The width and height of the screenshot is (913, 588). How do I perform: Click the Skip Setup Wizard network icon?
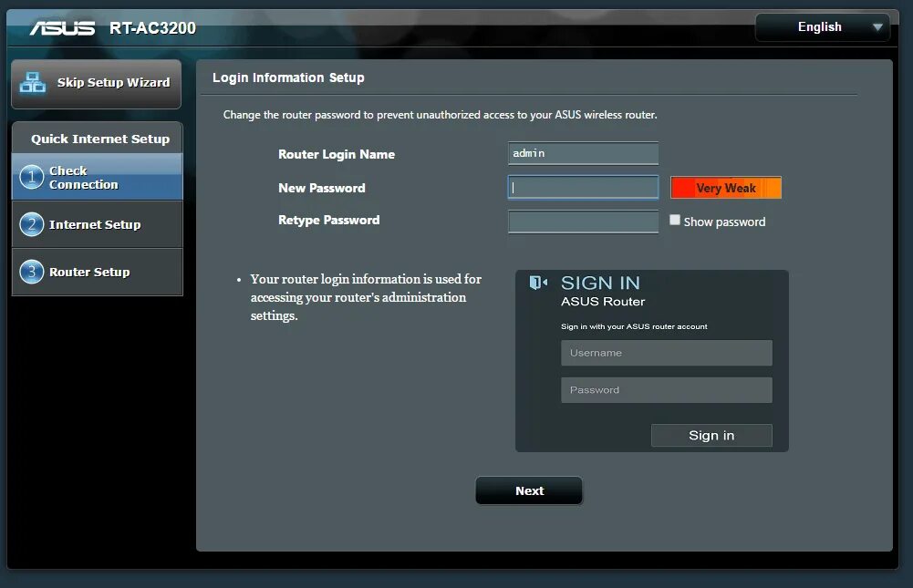(33, 83)
